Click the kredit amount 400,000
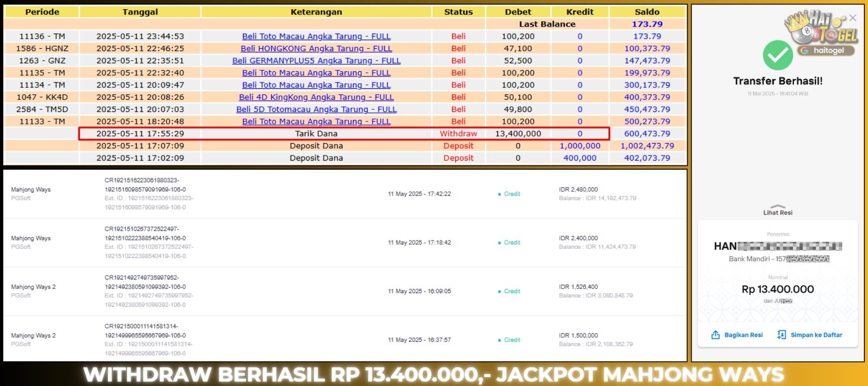This screenshot has width=868, height=386. point(580,158)
